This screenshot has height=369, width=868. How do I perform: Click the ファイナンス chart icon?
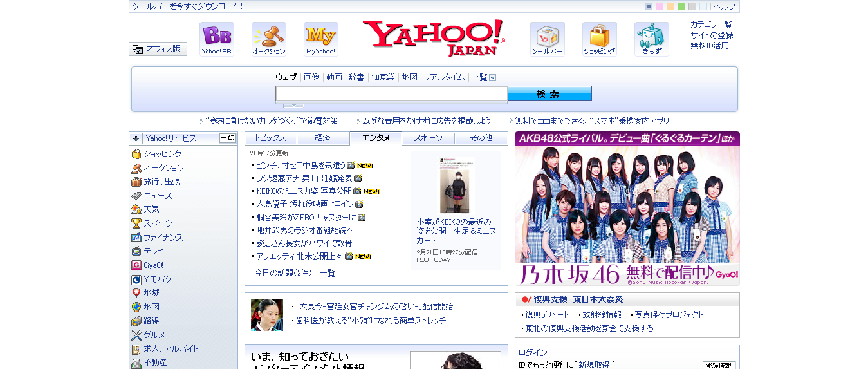tap(136, 238)
